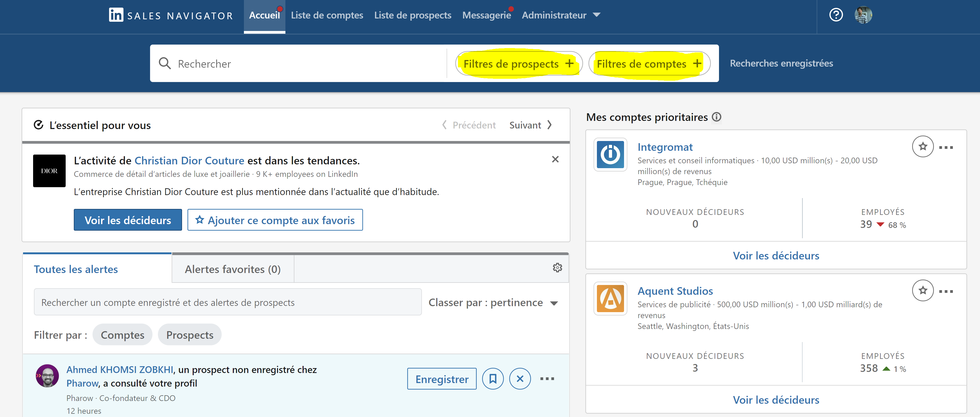Viewport: 980px width, 417px height.
Task: Star the Integromat account
Action: pos(922,147)
